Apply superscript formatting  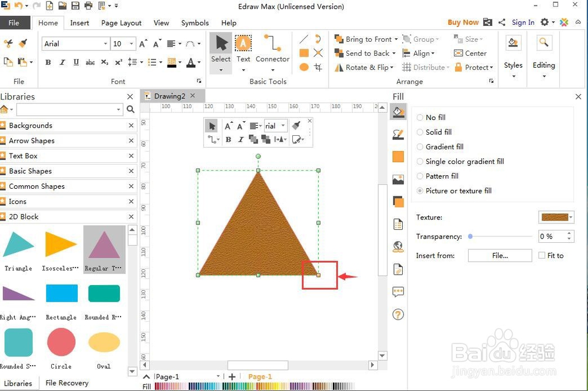pyautogui.click(x=119, y=62)
